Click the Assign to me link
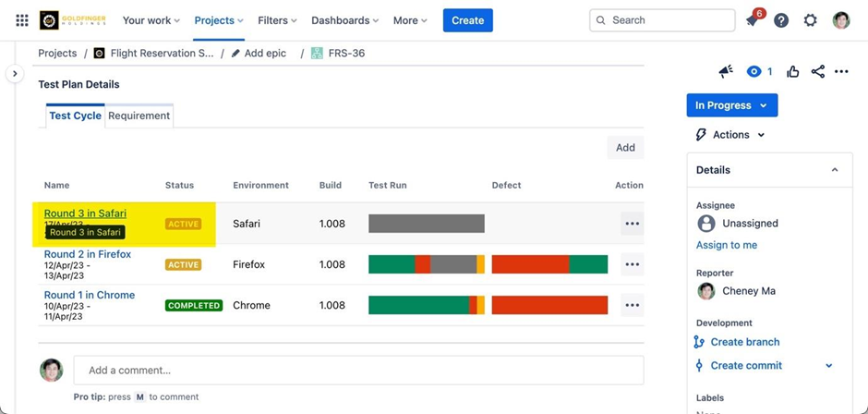 click(x=727, y=245)
